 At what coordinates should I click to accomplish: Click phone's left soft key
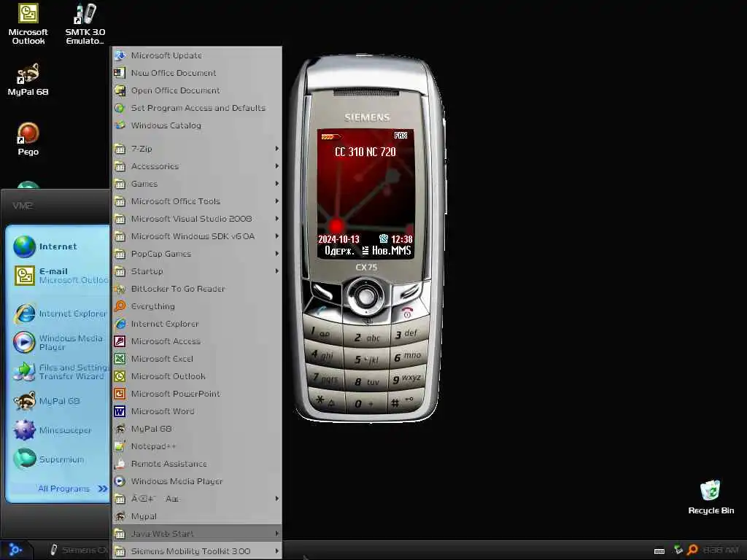[322, 292]
